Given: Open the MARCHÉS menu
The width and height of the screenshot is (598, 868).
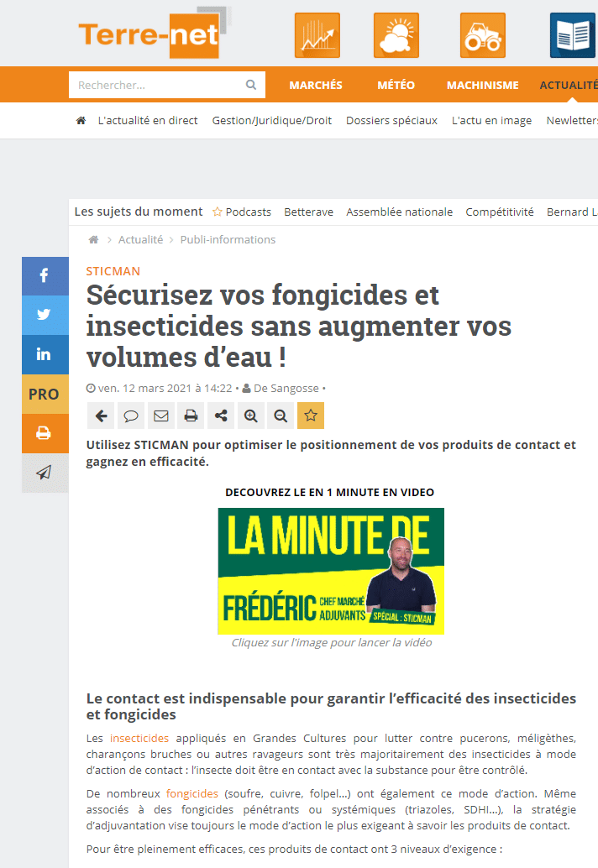Looking at the screenshot, I should click(316, 85).
